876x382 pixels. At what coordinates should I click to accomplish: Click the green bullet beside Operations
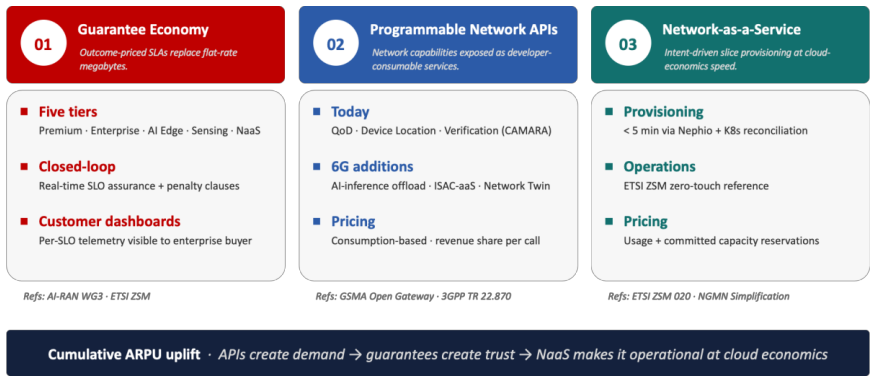(610, 166)
